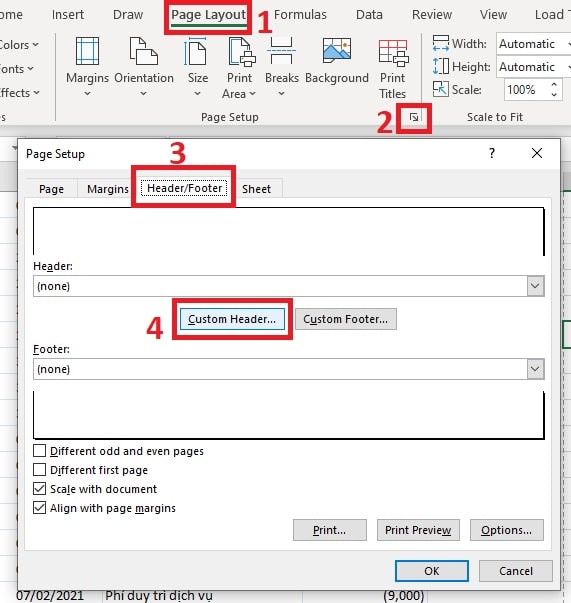
Task: Enable Different odd and even pages
Action: tap(39, 450)
